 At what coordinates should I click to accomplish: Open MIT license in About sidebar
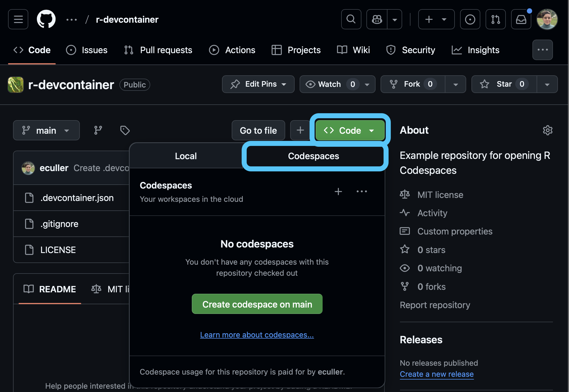click(x=440, y=195)
